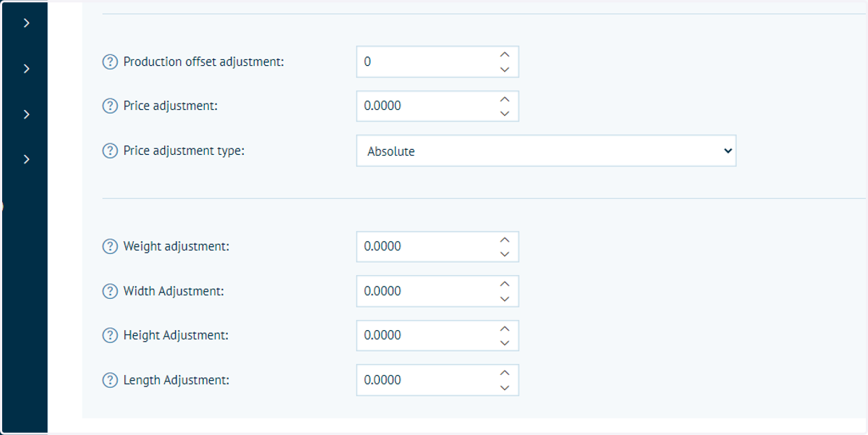Image resolution: width=868 pixels, height=435 pixels.
Task: Decrease Production offset adjustment value
Action: 505,69
